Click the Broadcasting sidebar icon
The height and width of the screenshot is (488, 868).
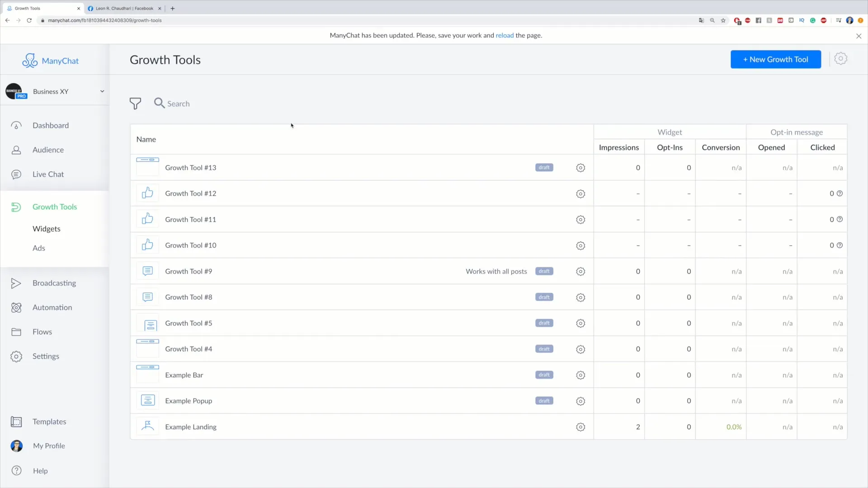coord(16,282)
